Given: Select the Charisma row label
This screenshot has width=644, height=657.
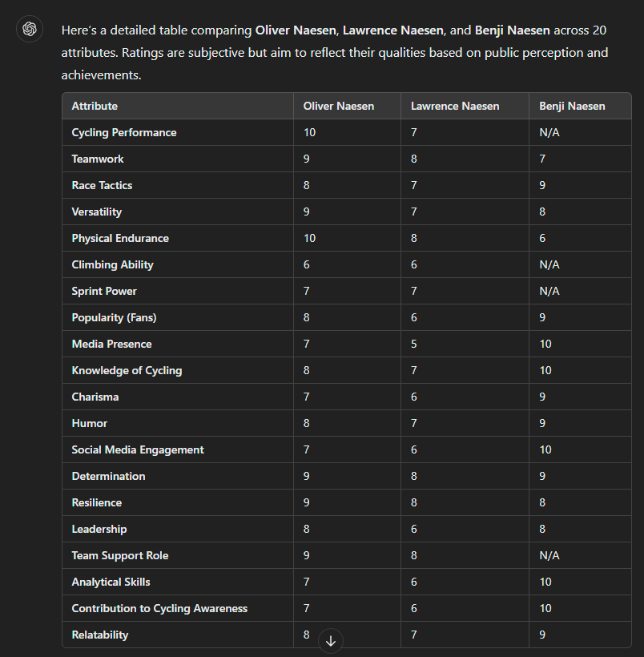Looking at the screenshot, I should [x=95, y=397].
